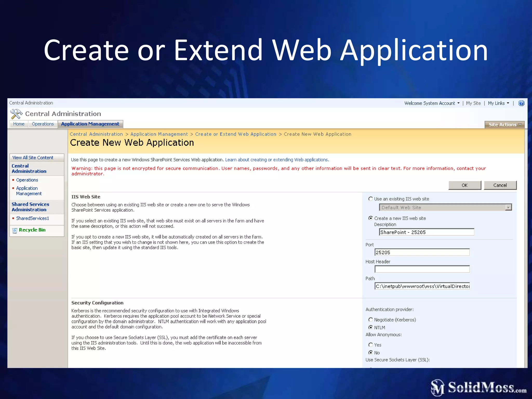
Task: Open 'Learn about creating or extending Web applications' link
Action: tap(277, 160)
